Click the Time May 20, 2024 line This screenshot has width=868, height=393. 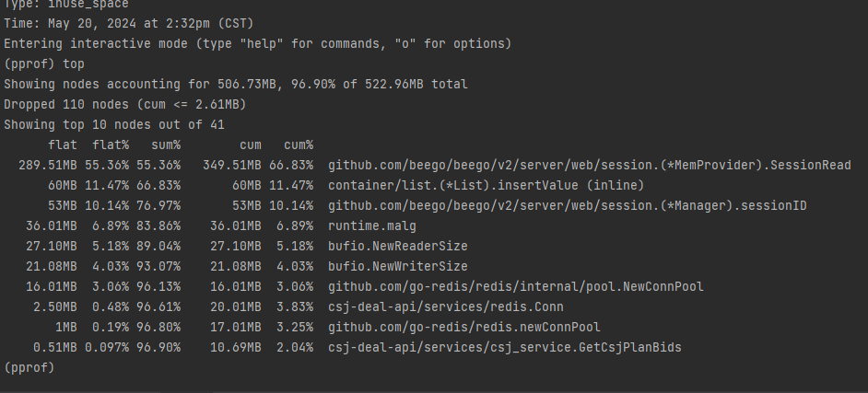coord(128,24)
